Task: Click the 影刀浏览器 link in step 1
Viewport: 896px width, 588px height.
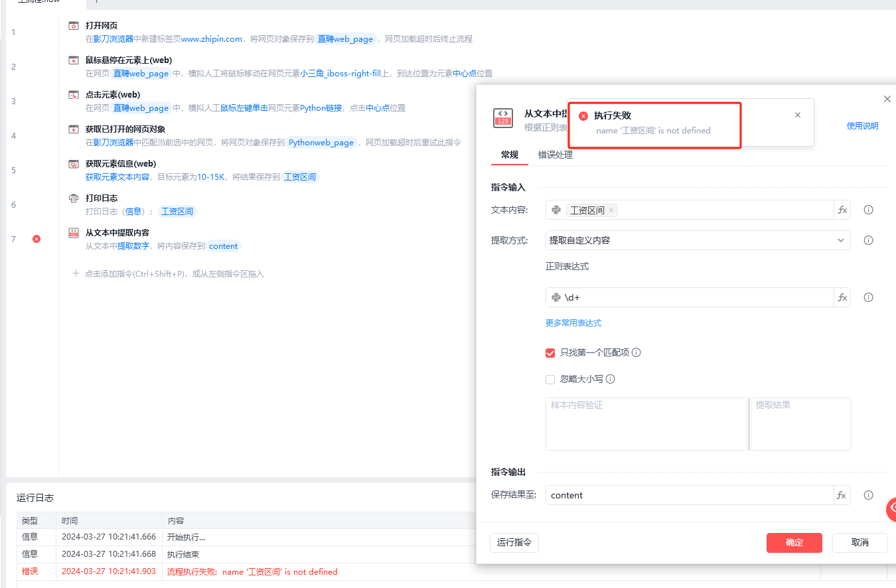Action: pyautogui.click(x=113, y=39)
